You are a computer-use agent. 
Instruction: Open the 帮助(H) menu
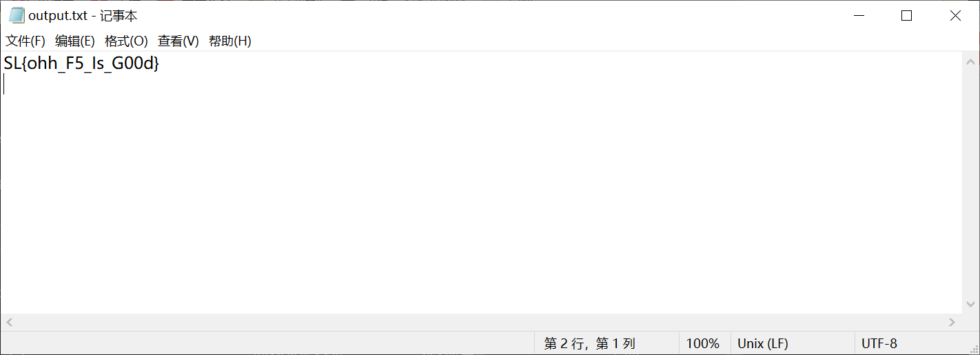230,41
